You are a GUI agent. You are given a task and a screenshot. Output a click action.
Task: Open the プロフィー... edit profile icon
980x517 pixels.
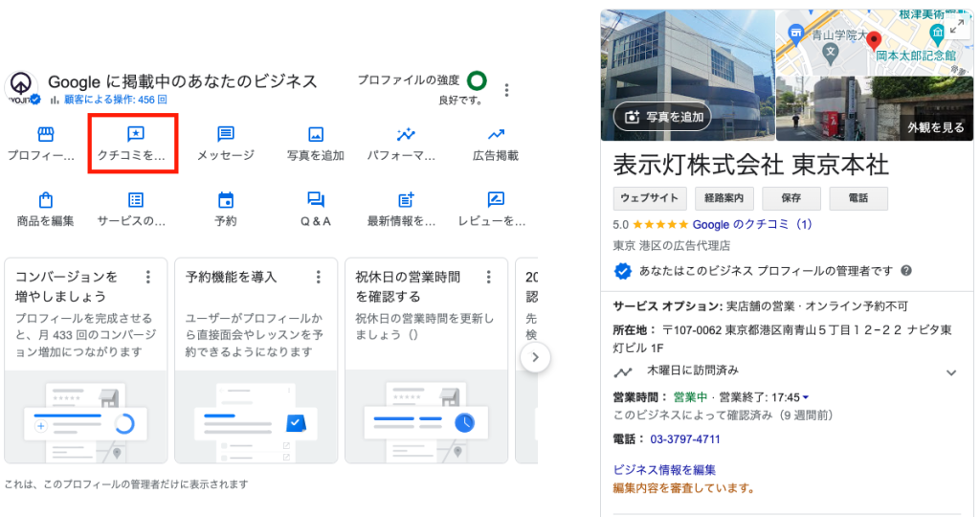45,134
